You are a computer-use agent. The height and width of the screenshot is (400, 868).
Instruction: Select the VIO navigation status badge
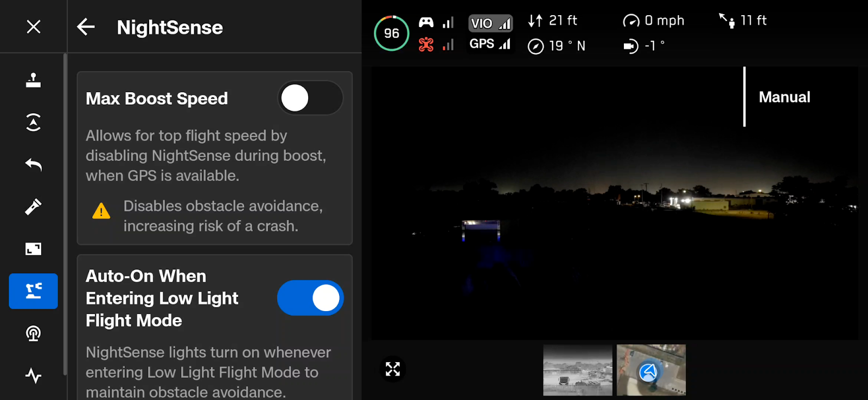490,23
